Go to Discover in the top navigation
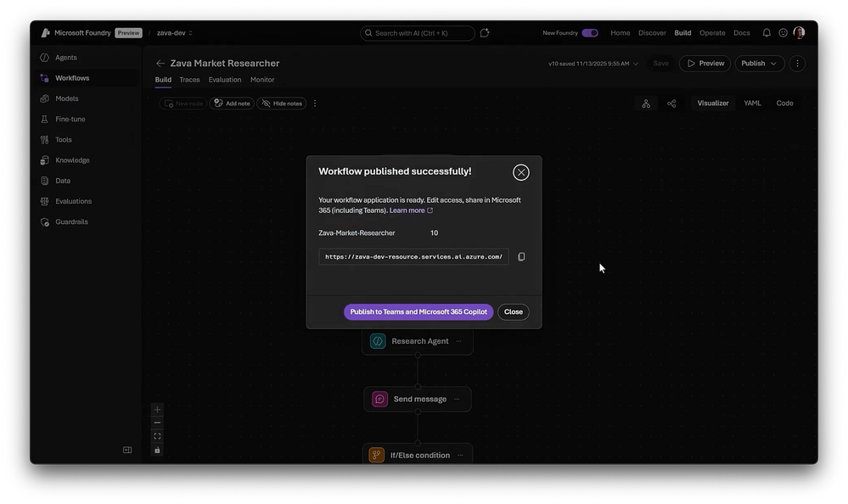 (652, 33)
